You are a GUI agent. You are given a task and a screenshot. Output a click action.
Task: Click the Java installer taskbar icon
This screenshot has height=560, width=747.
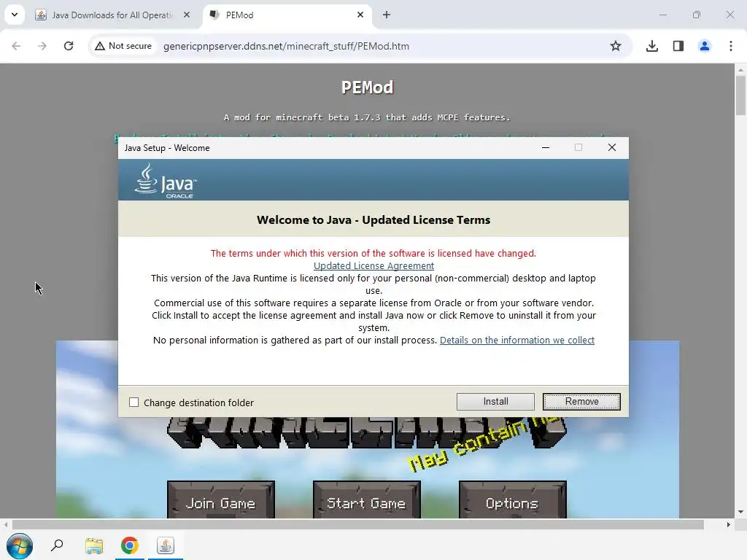click(166, 545)
